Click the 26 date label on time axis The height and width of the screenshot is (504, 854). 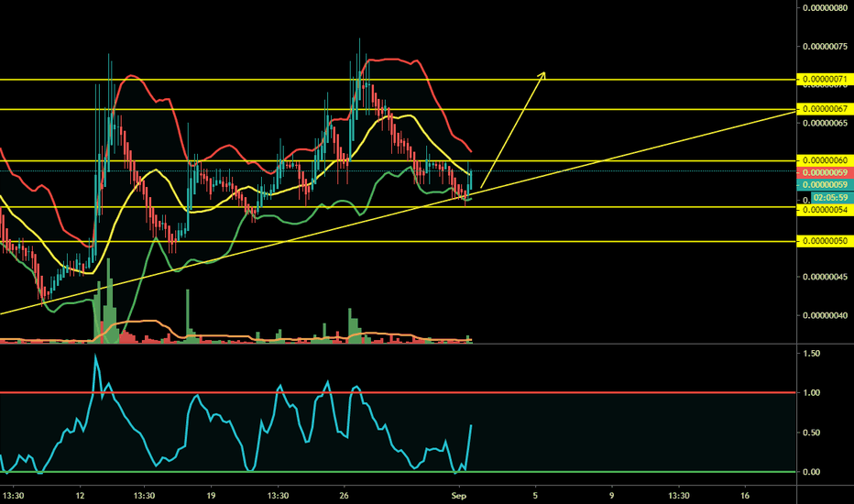(344, 495)
